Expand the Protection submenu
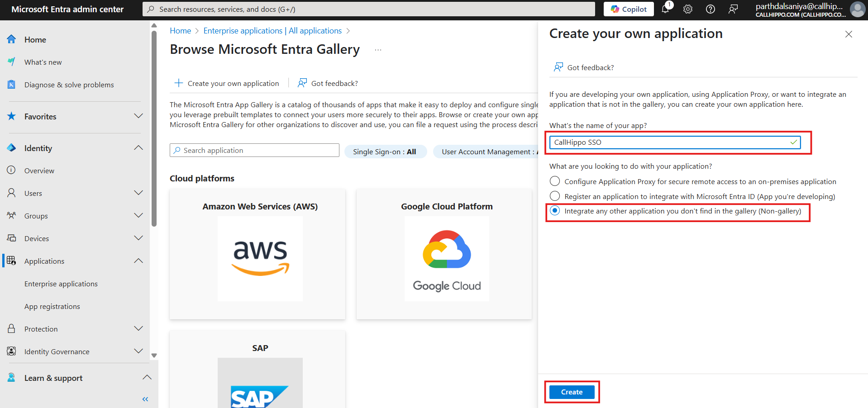The width and height of the screenshot is (868, 408). 138,329
